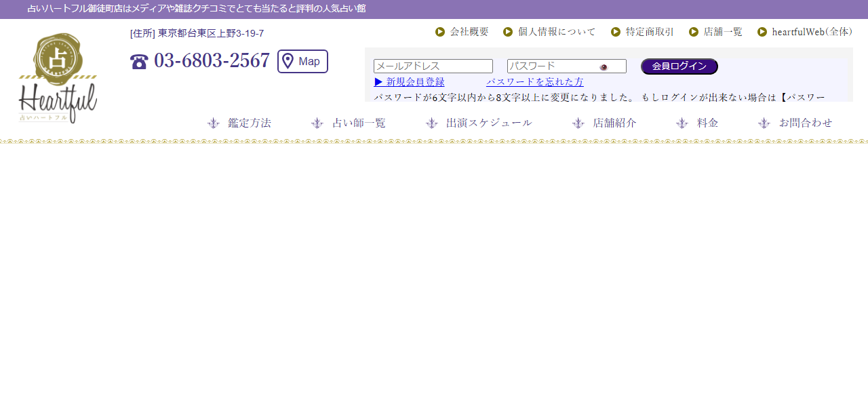Click the purple banner headline text
This screenshot has height=407, width=868.
pyautogui.click(x=197, y=9)
